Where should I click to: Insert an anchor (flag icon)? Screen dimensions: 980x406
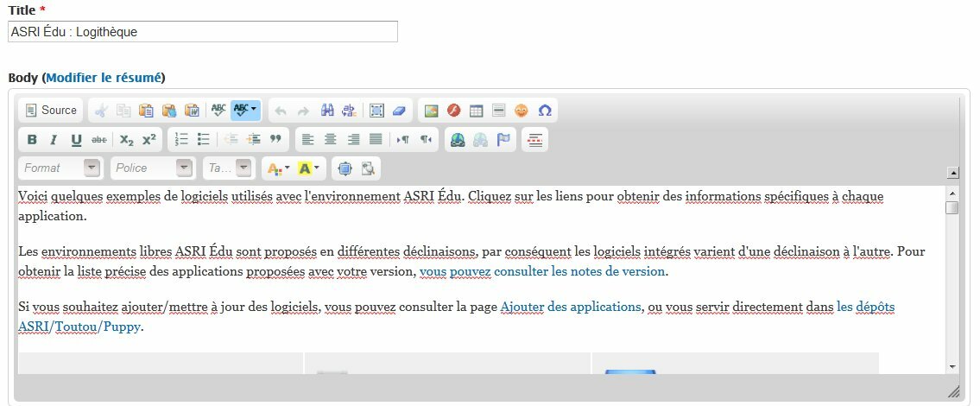tap(503, 139)
